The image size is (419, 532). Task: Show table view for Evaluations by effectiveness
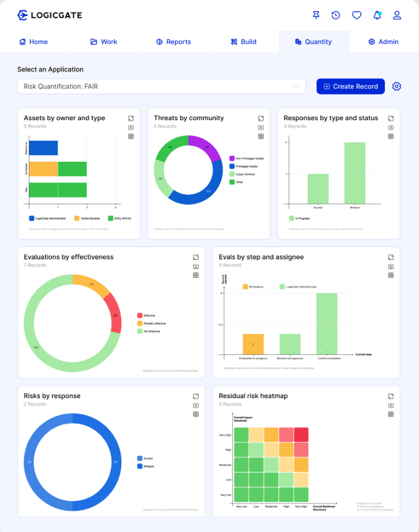click(x=196, y=275)
